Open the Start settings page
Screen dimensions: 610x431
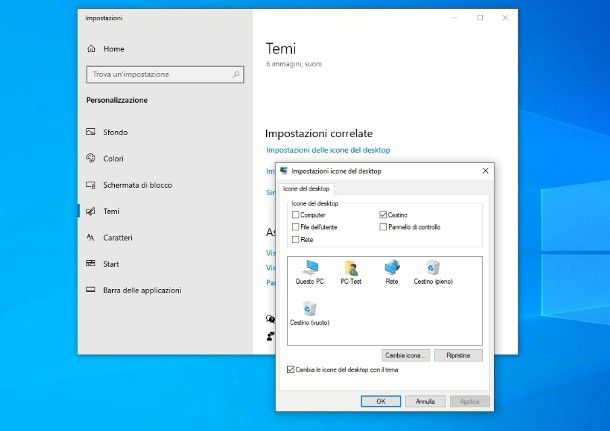111,264
